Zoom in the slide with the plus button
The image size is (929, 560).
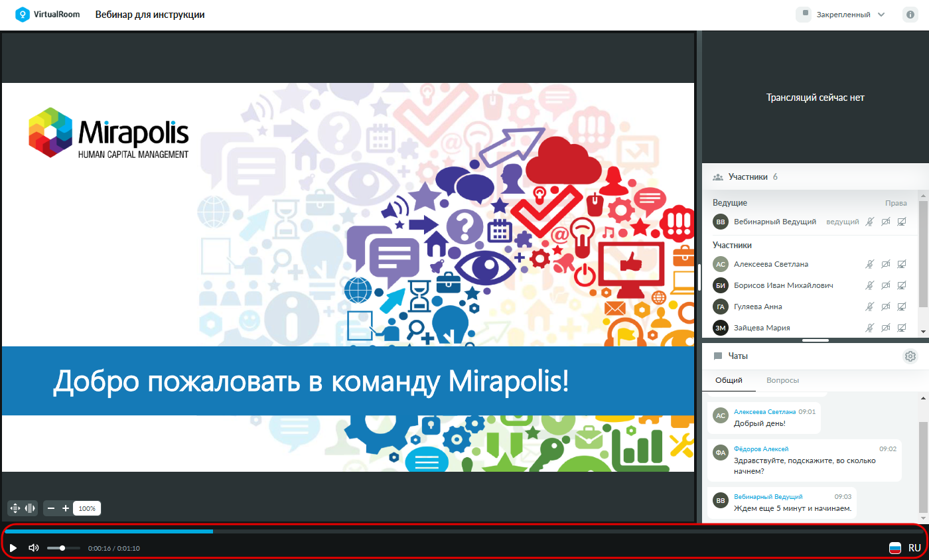click(66, 508)
